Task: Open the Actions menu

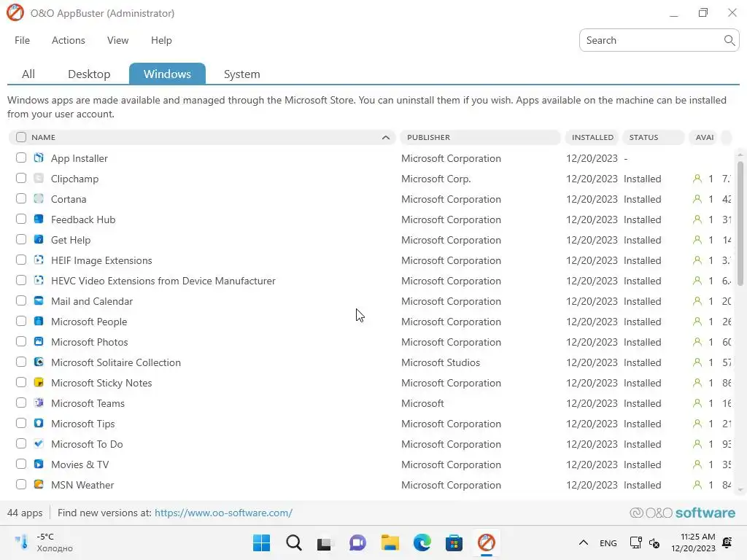Action: point(68,41)
